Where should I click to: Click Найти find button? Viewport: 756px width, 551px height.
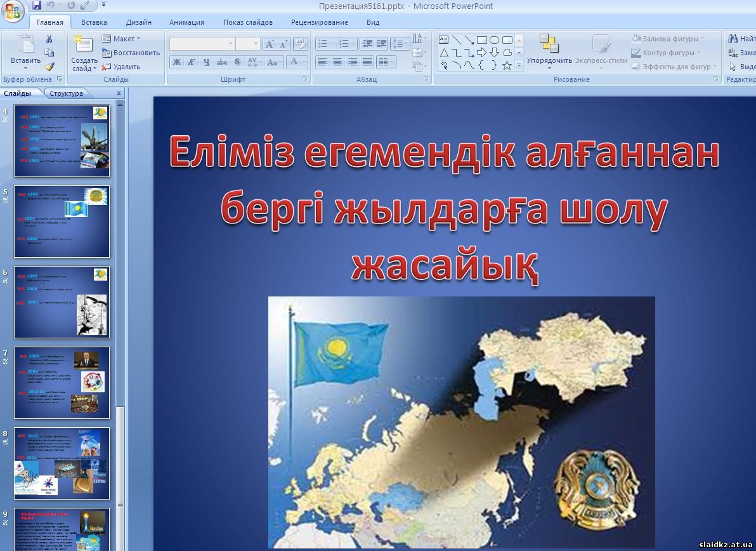[741, 39]
